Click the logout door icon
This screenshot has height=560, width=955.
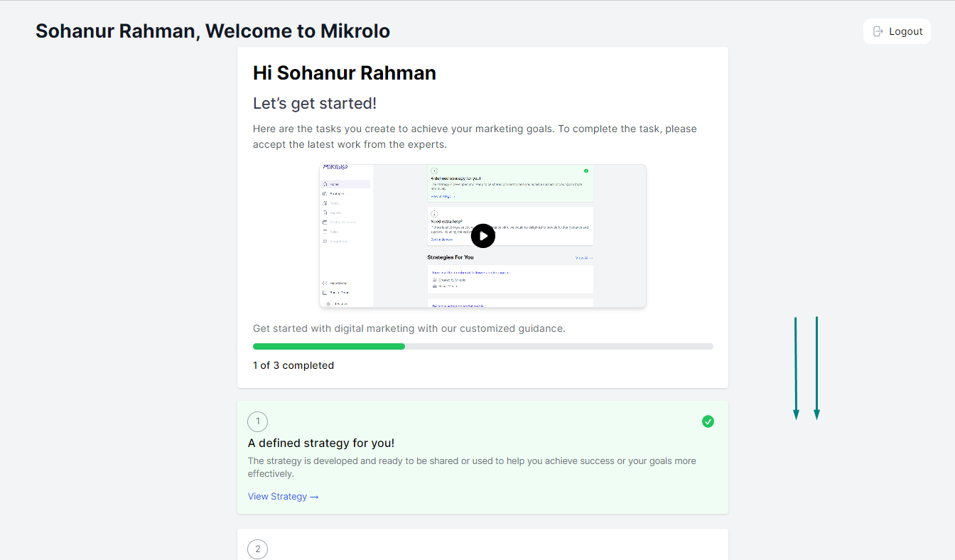(878, 31)
